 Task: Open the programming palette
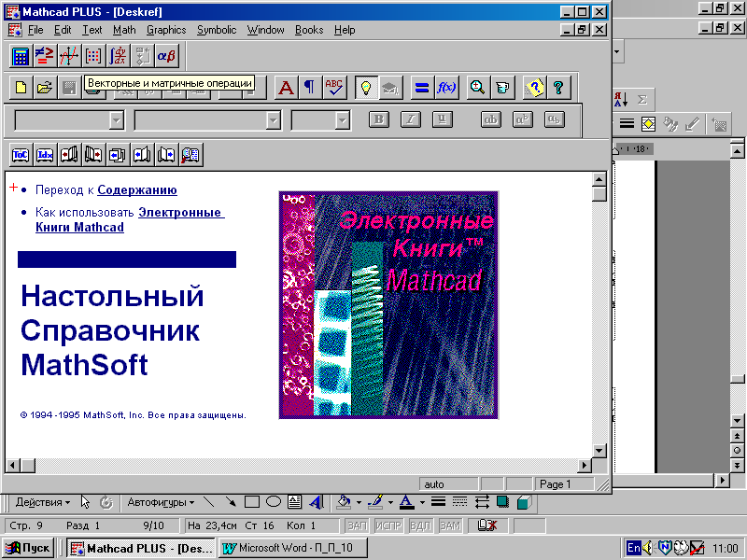[x=142, y=56]
